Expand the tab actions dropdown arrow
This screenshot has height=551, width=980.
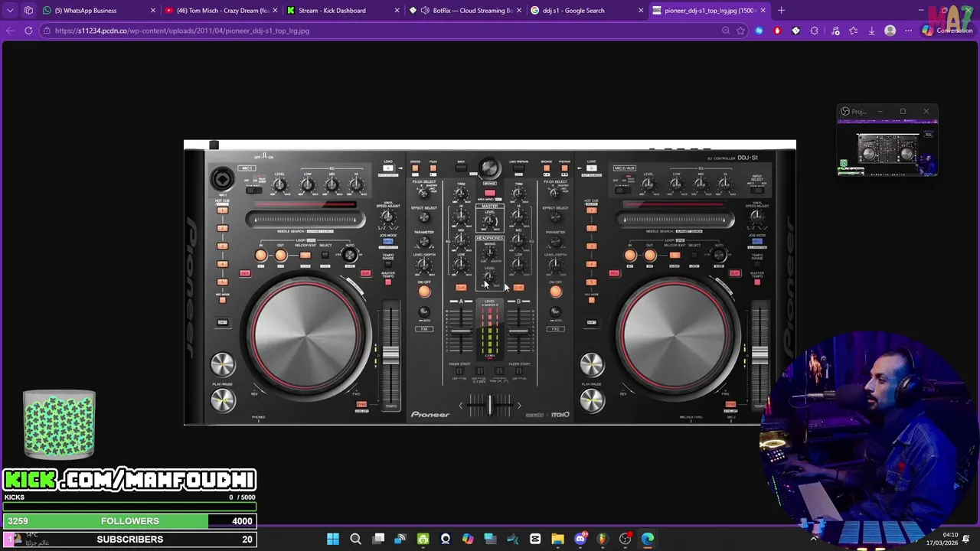(10, 11)
